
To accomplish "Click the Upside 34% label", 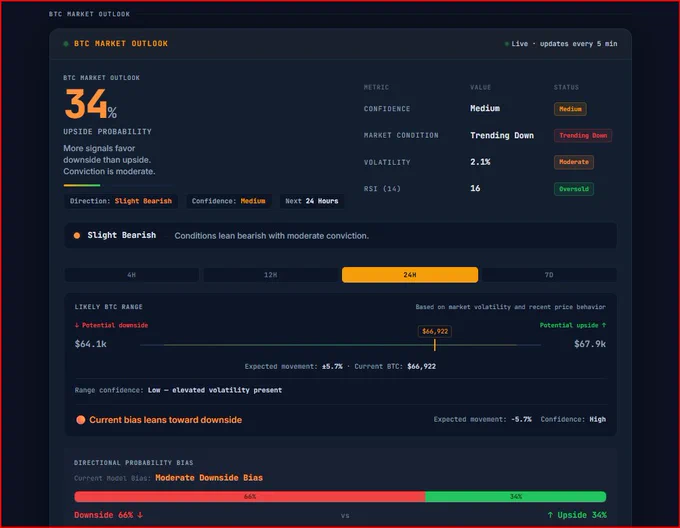I will click(577, 515).
